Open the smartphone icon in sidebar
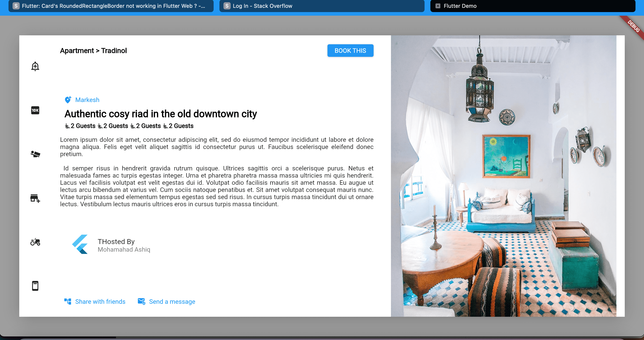Image resolution: width=644 pixels, height=340 pixels. [35, 286]
